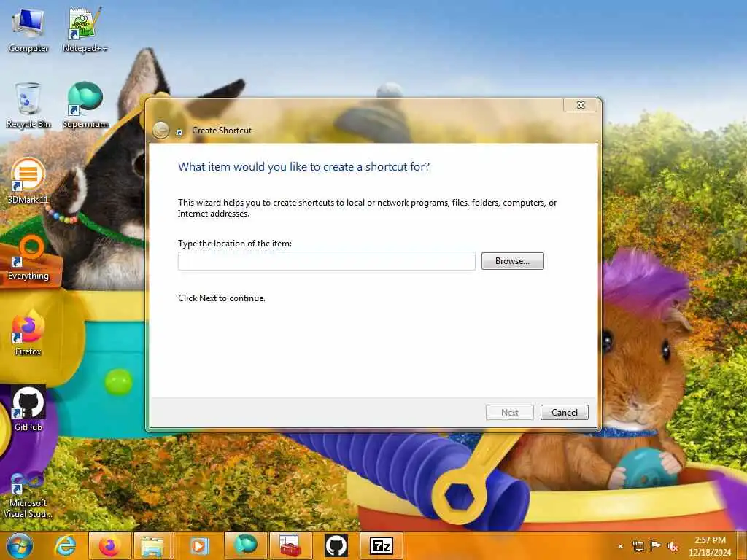Click the 'What item would you like' heading
Screen dimensions: 747x560
point(303,167)
